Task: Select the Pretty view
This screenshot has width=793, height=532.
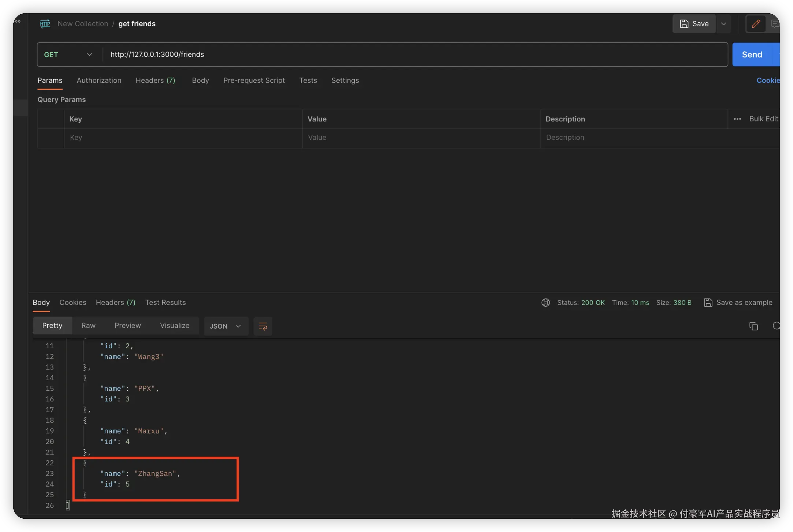Action: [52, 326]
